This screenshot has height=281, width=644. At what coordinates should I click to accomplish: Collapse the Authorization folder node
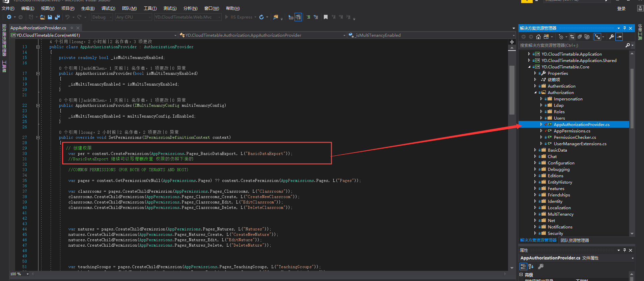(535, 92)
